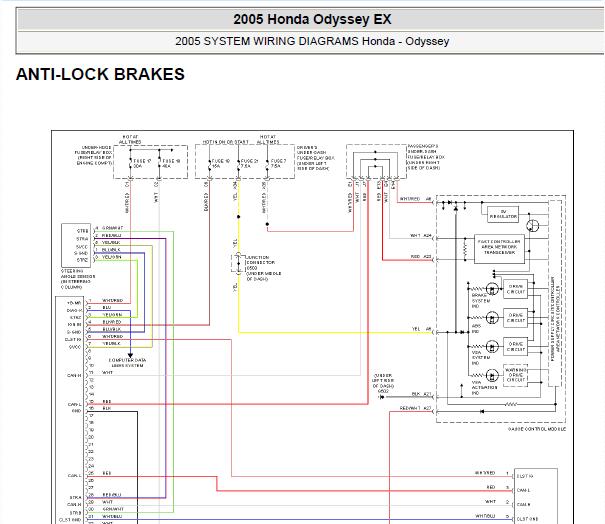Image resolution: width=605 pixels, height=524 pixels.
Task: Select the "YEL/BLK" wire label at steering sensor SVCC
Action: coord(111,243)
